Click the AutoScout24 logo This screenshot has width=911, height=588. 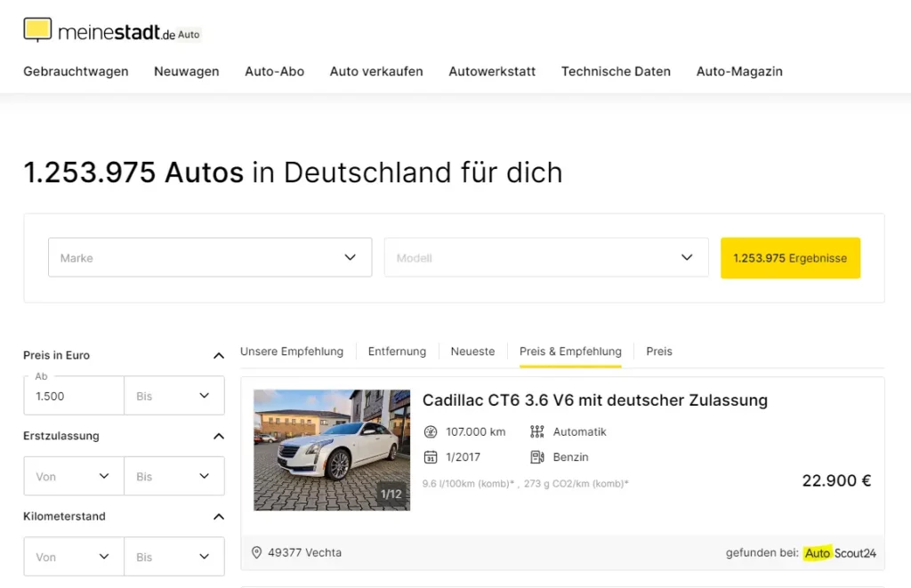840,552
